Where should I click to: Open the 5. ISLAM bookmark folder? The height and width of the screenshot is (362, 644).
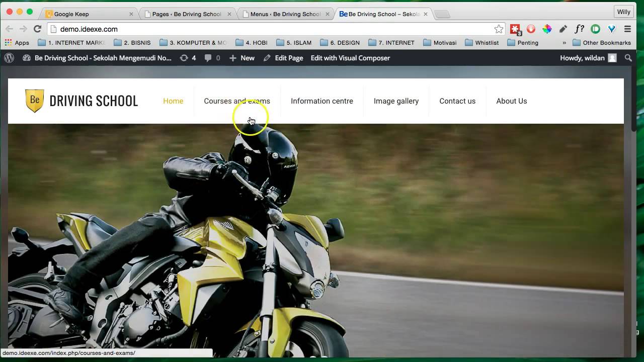[293, 43]
